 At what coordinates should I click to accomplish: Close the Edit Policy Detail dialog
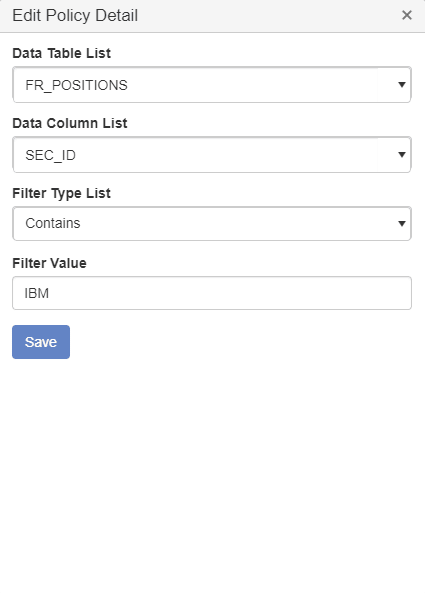(406, 15)
